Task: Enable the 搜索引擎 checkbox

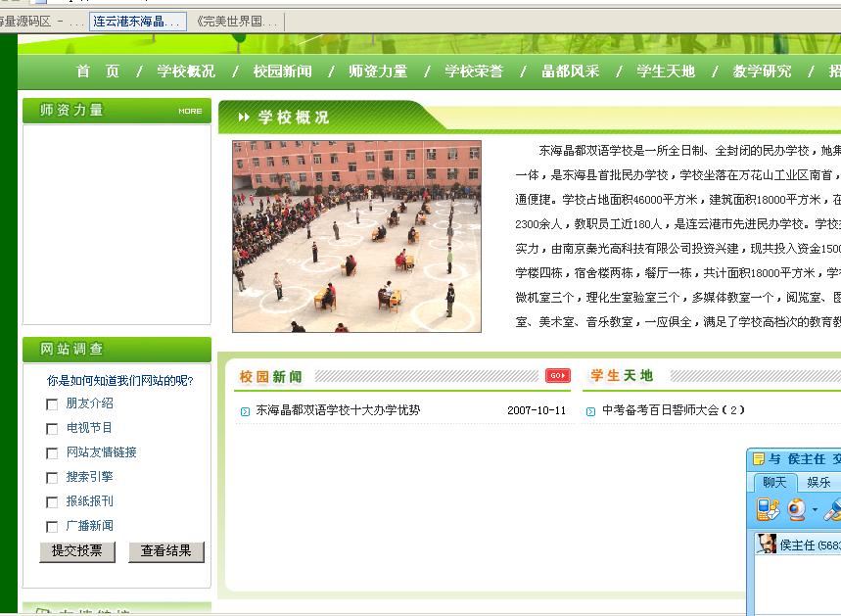Action: click(52, 478)
